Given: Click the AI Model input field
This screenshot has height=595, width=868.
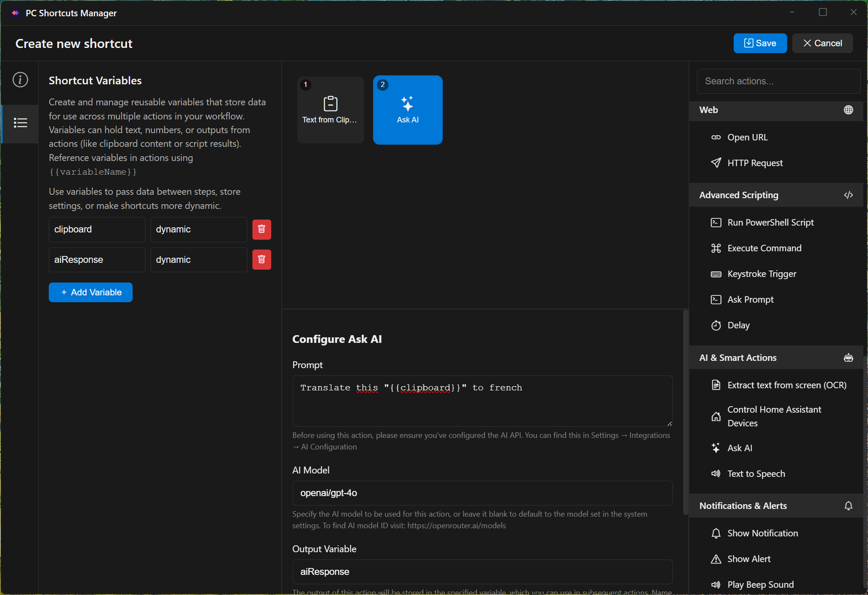Looking at the screenshot, I should [x=482, y=493].
